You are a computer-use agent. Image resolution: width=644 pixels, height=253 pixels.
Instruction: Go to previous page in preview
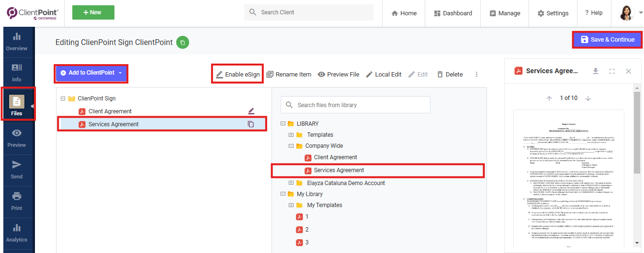pyautogui.click(x=550, y=98)
